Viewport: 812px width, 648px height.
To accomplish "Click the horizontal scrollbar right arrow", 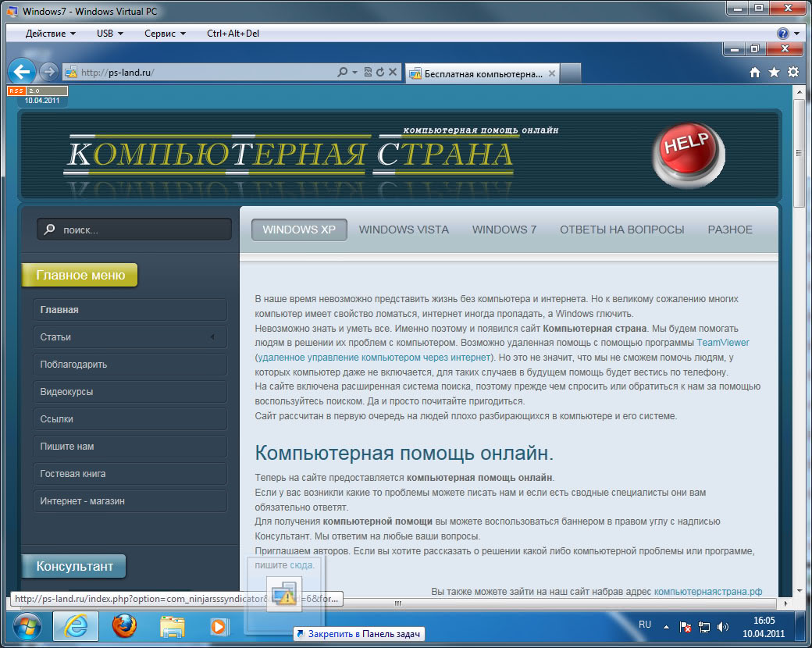I will click(x=785, y=603).
